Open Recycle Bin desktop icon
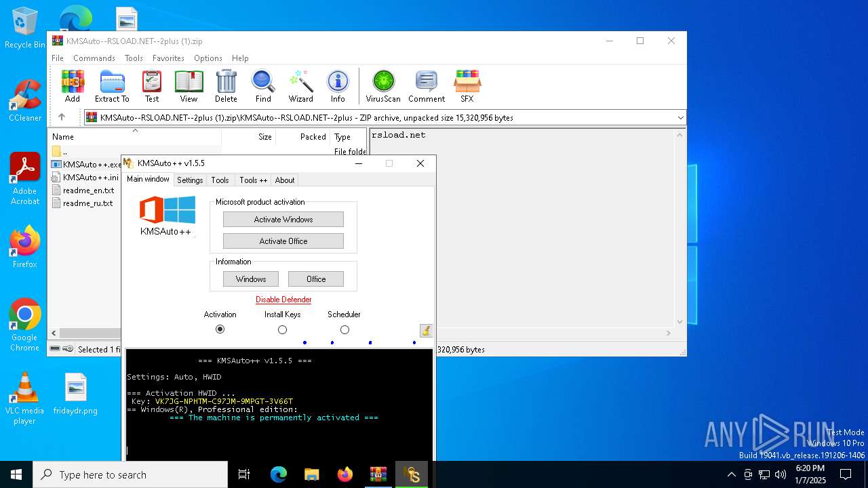The height and width of the screenshot is (488, 868). coord(25,28)
